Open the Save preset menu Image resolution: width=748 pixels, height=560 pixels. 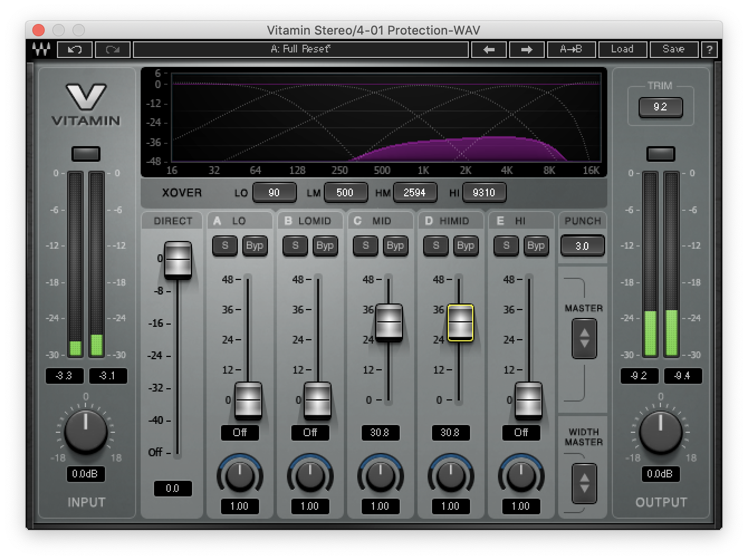[x=674, y=49]
